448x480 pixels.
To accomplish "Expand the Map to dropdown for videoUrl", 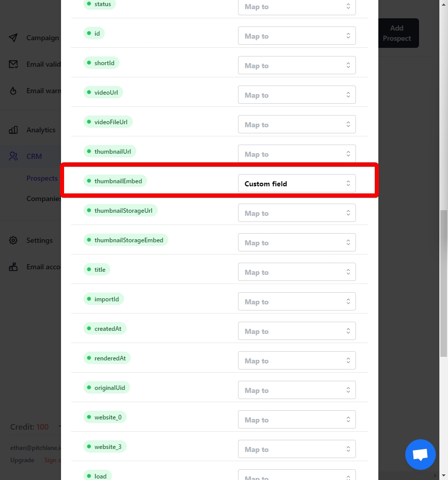I will (296, 95).
